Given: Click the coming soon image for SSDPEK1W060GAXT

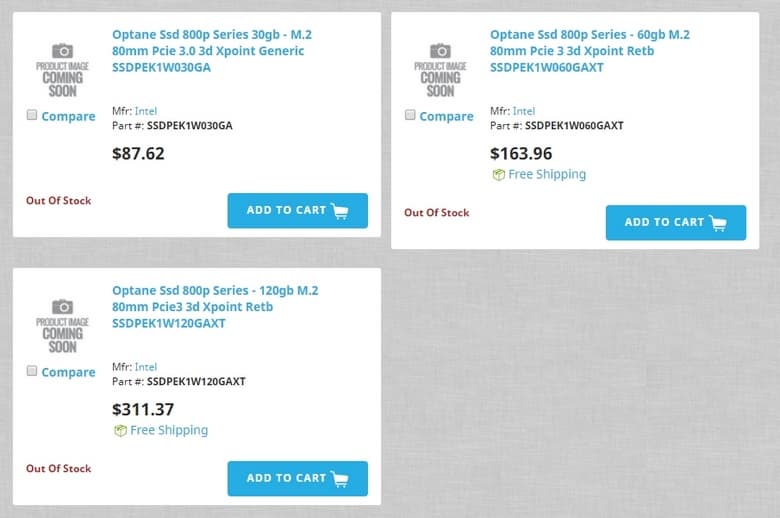Looking at the screenshot, I should (440, 69).
